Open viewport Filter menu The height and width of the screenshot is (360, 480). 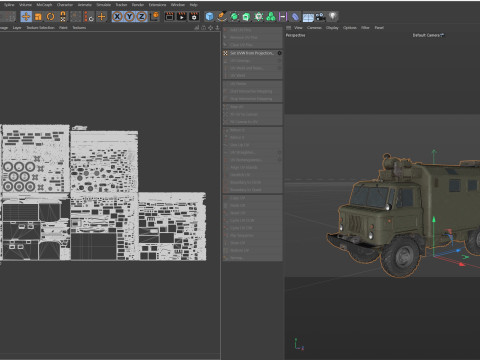[365, 28]
